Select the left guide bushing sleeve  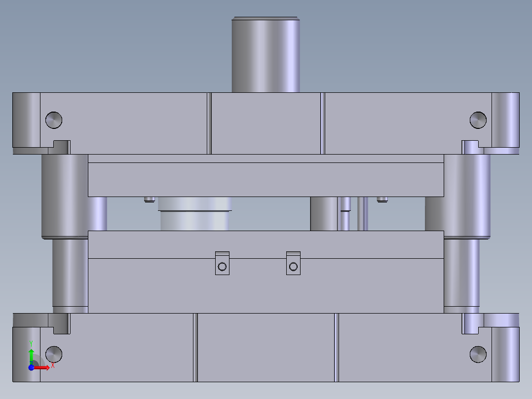64,195
